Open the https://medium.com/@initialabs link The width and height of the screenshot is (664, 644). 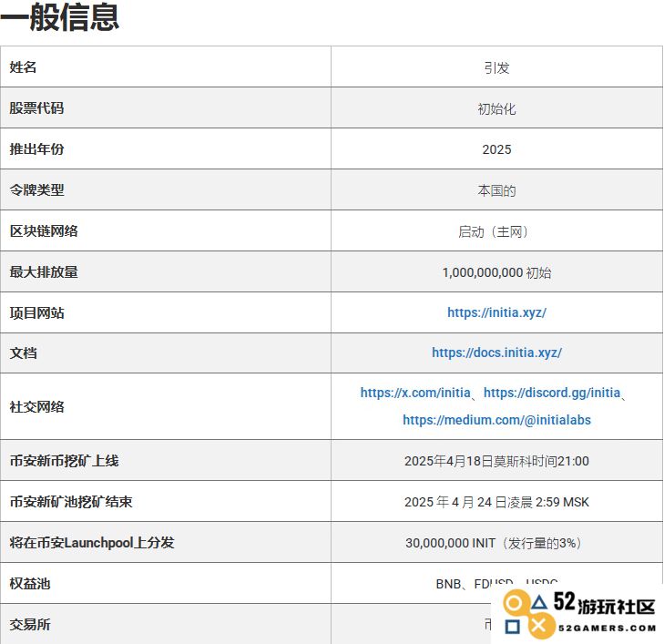click(496, 420)
